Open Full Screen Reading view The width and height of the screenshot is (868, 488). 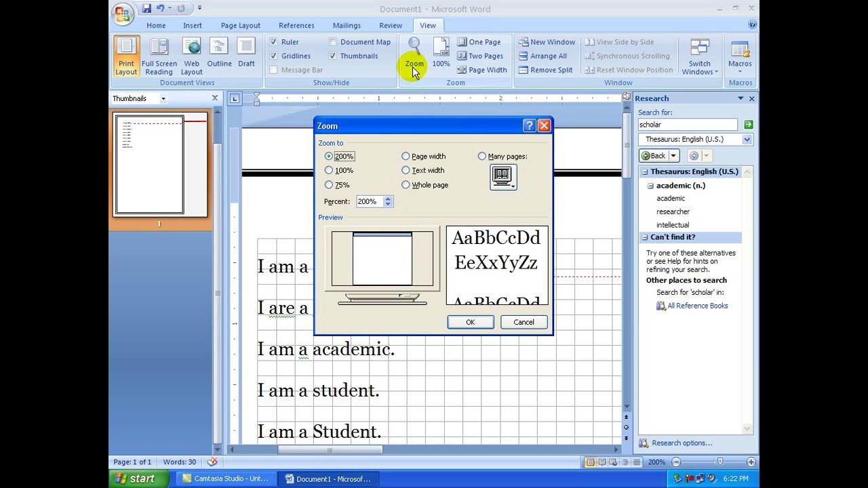point(159,56)
